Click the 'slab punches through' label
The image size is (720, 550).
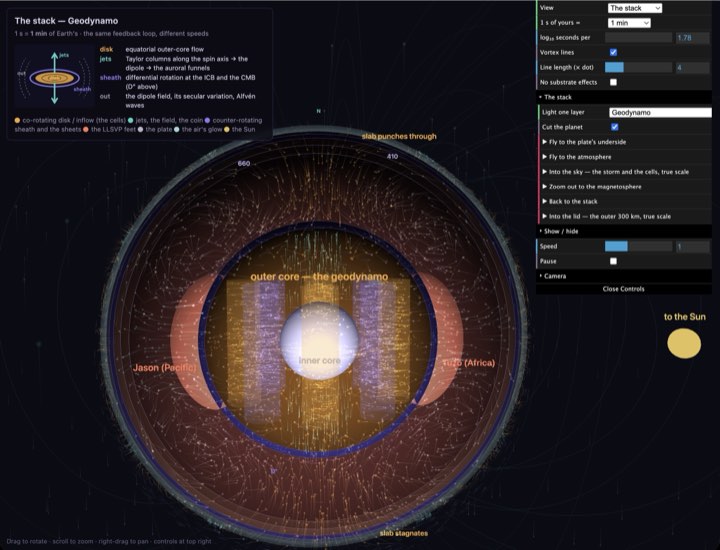(399, 136)
